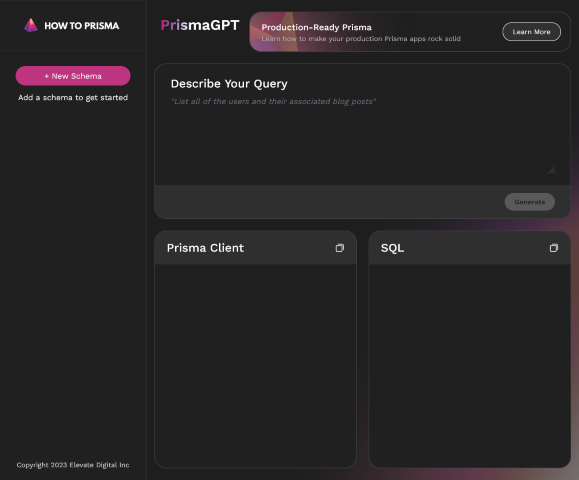579x480 pixels.
Task: Click the banner subtitle about production Prisma apps
Action: (361, 39)
